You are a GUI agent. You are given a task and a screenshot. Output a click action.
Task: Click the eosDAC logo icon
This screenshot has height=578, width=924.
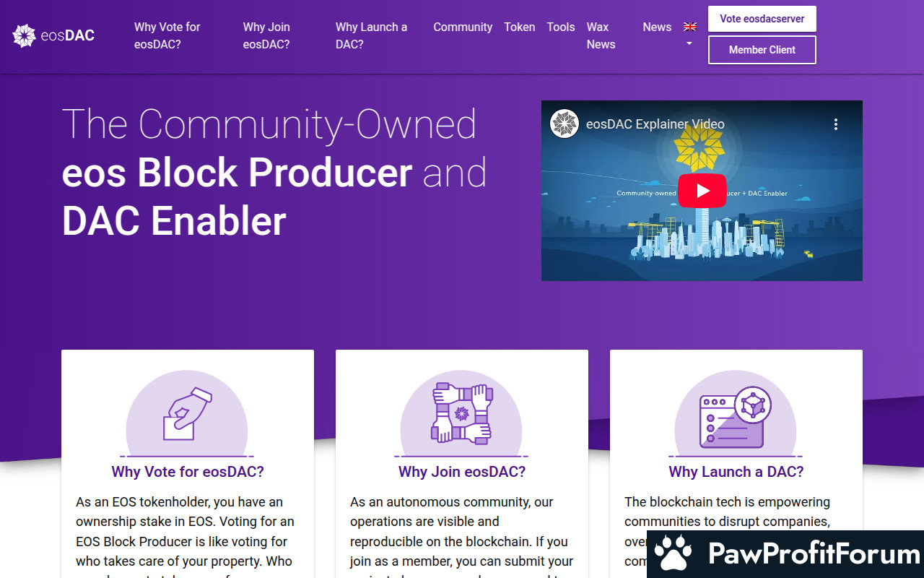[25, 35]
